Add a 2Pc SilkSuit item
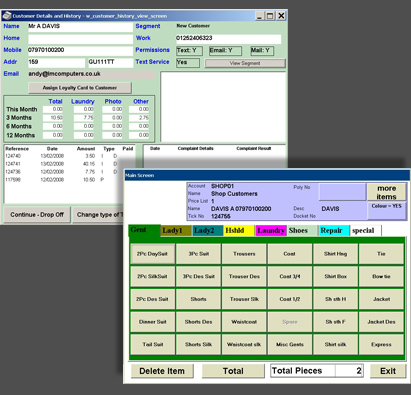Screen dimensions: 411x395 pyautogui.click(x=152, y=277)
